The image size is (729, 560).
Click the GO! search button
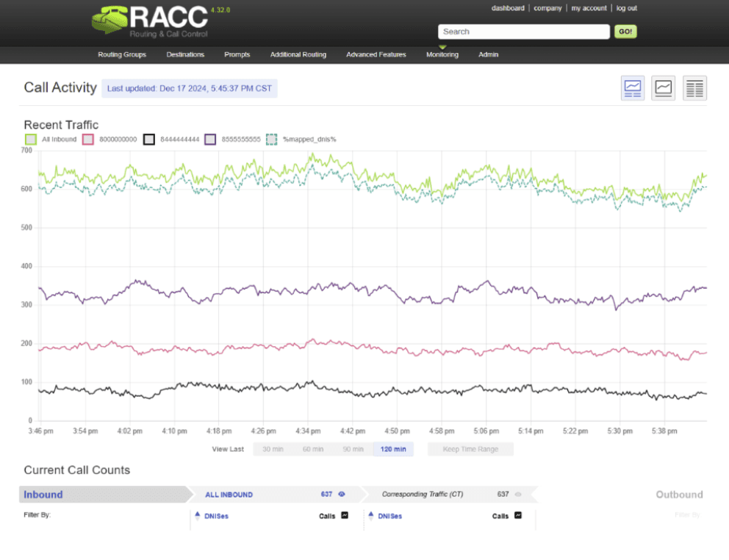[625, 32]
